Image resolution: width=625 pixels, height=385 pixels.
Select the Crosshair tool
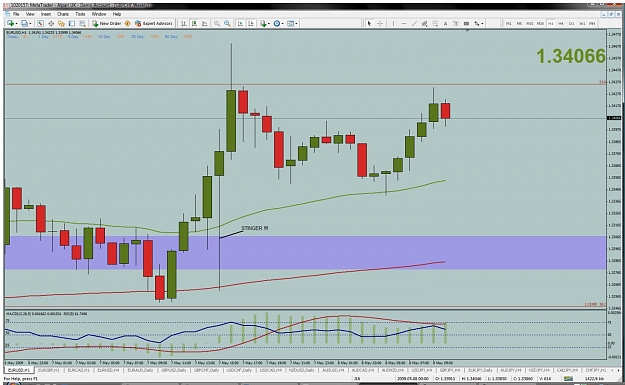380,24
